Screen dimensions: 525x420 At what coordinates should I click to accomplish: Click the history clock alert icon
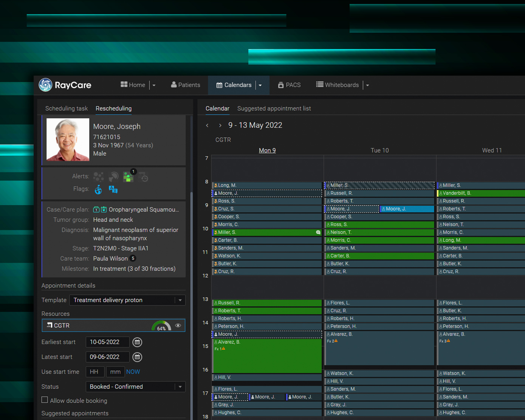click(143, 177)
